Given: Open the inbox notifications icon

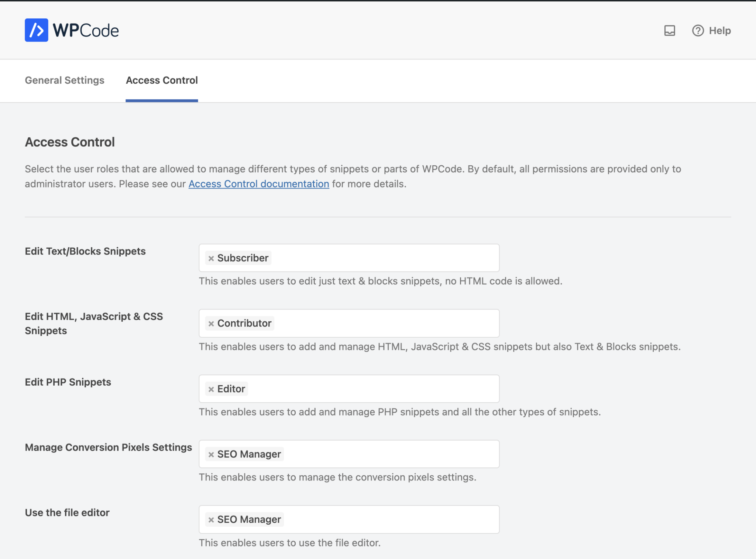Looking at the screenshot, I should coord(670,31).
